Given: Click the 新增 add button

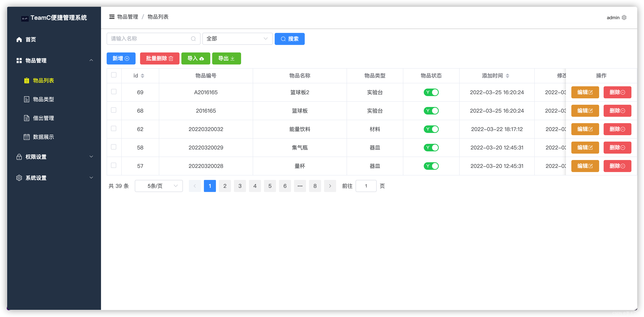Looking at the screenshot, I should (x=121, y=58).
